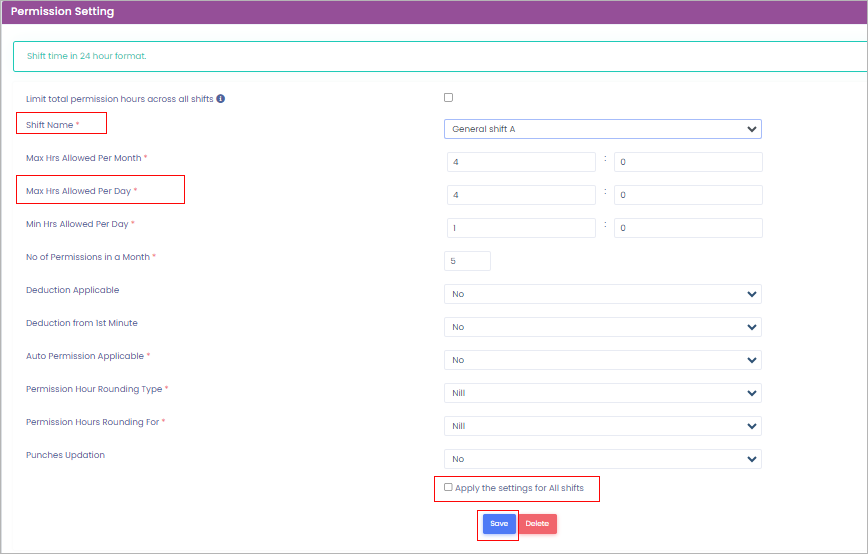Expand Permission Hours Rounding For dropdown
Image resolution: width=868 pixels, height=554 pixels.
coord(602,426)
